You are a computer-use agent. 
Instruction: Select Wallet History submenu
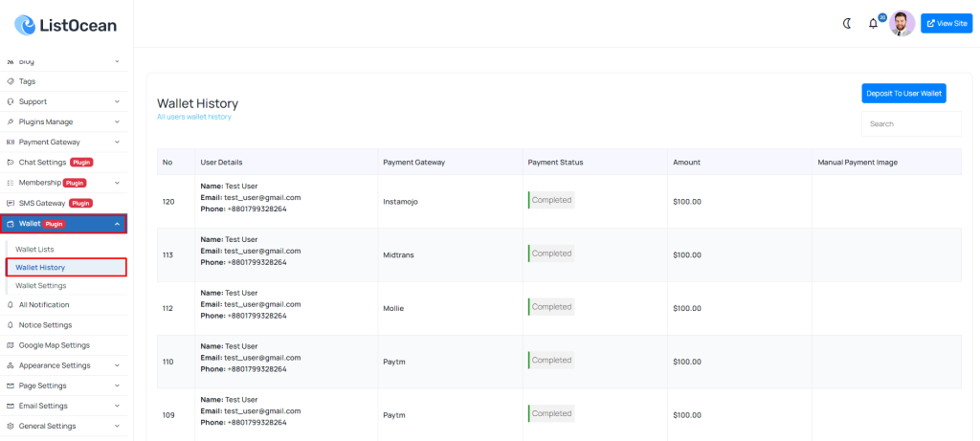pyautogui.click(x=66, y=267)
